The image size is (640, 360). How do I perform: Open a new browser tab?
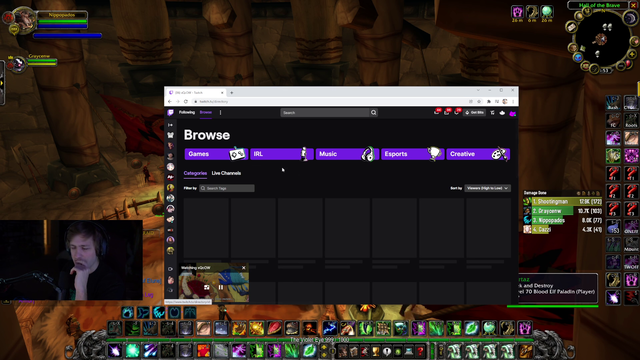click(231, 93)
